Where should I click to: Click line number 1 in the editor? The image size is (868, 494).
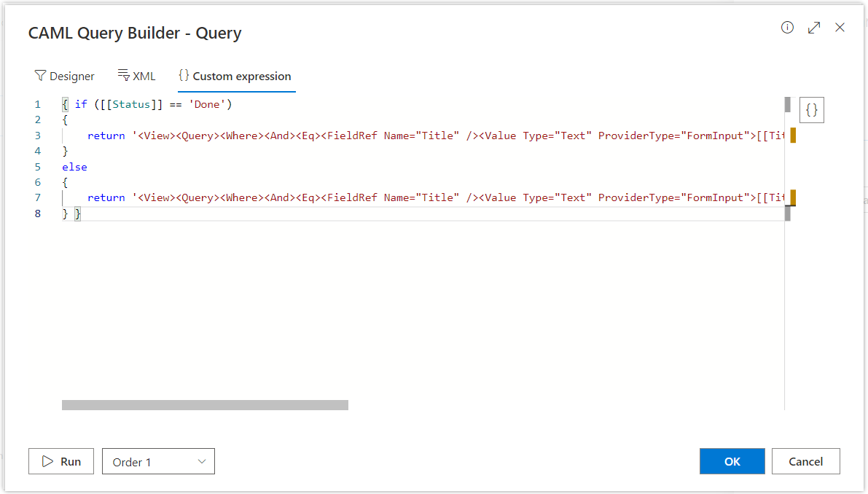point(37,104)
